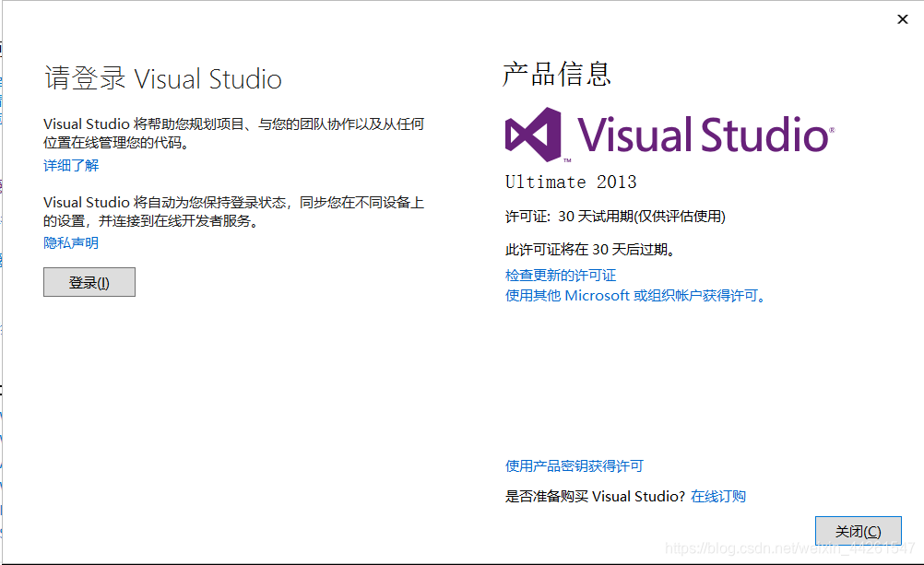Open the 隐私声明 privacy statement link

pyautogui.click(x=71, y=242)
